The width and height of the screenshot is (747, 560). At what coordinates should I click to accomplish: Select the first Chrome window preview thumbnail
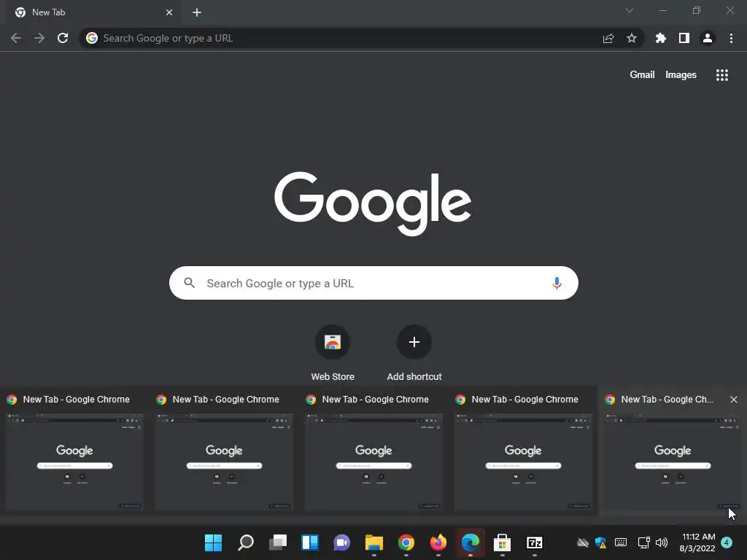click(74, 462)
